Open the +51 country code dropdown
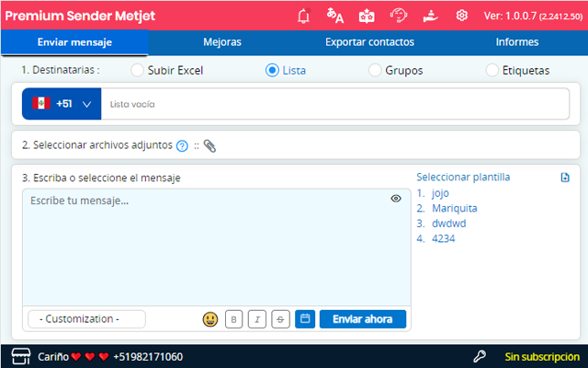The image size is (588, 368). [x=62, y=104]
